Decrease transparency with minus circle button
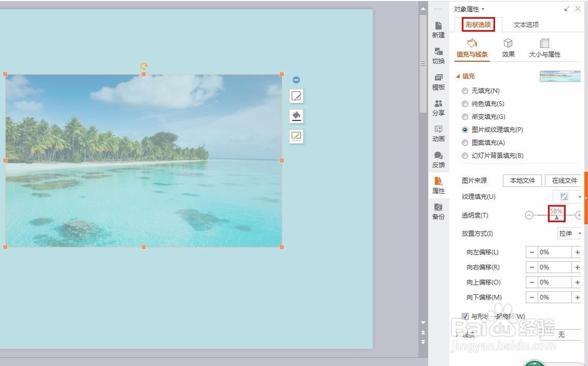The height and width of the screenshot is (366, 588). point(529,215)
